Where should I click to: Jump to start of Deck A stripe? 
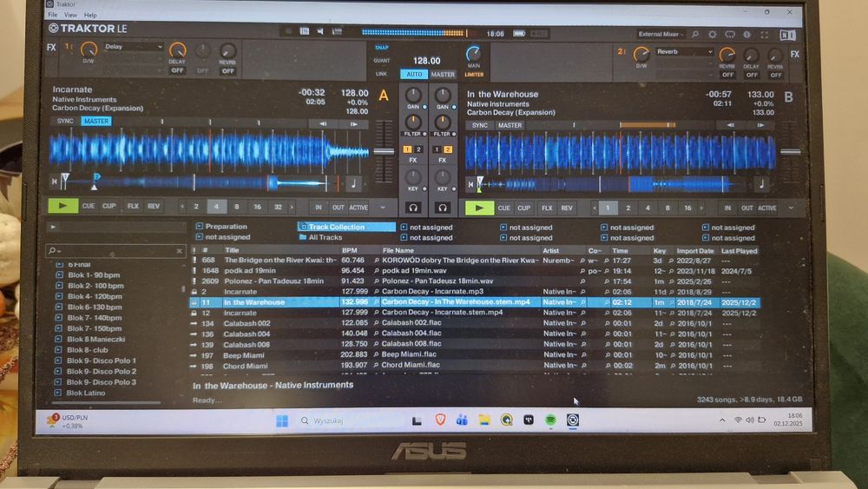click(54, 181)
